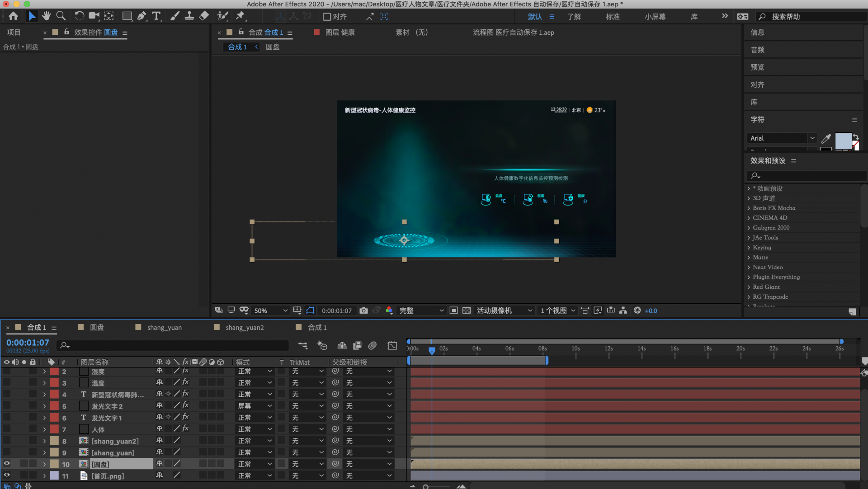Open the 完整 resolution dropdown
Image resolution: width=868 pixels, height=489 pixels.
coord(421,310)
